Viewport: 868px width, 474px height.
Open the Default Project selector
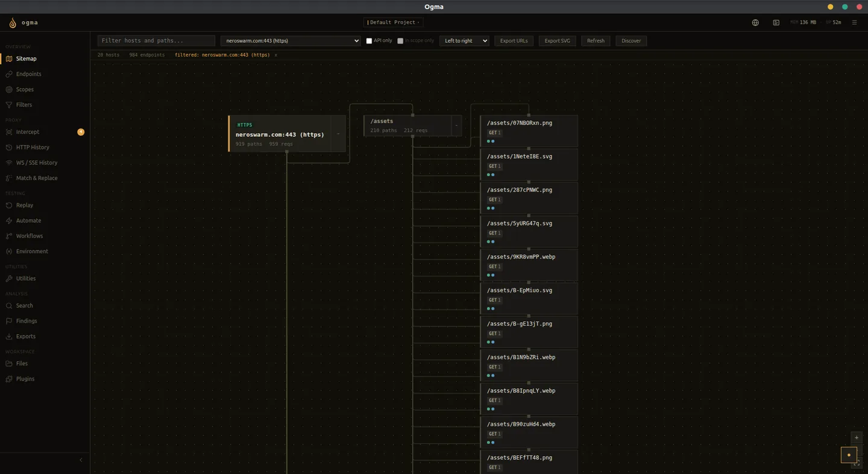coord(393,22)
